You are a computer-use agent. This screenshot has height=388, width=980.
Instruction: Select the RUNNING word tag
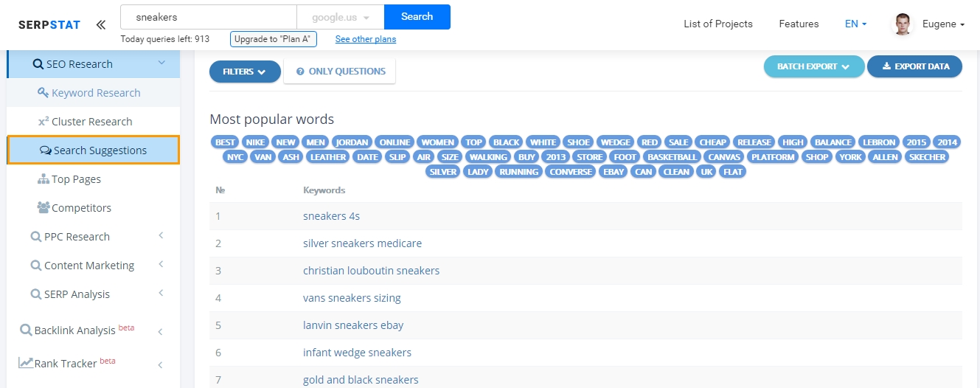[519, 172]
